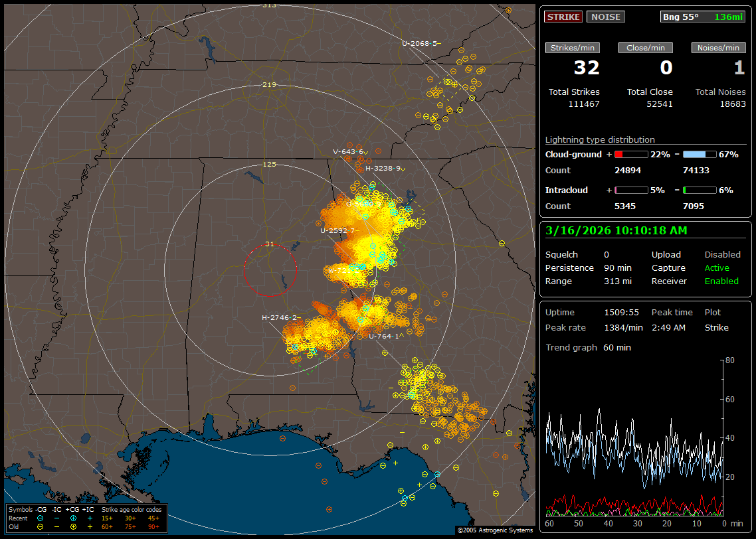Viewport: 756px width, 539px height.
Task: Click the old -CG yellow symbol in legend
Action: coord(41,526)
